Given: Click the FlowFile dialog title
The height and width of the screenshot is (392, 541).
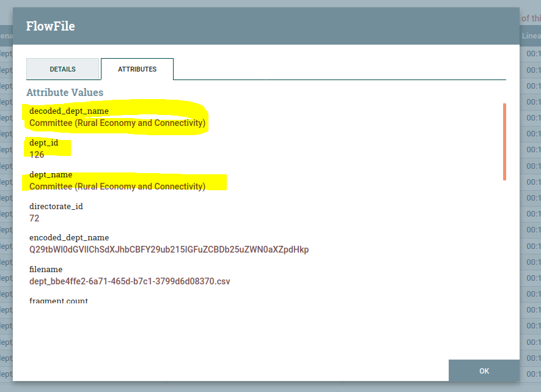Looking at the screenshot, I should point(50,26).
